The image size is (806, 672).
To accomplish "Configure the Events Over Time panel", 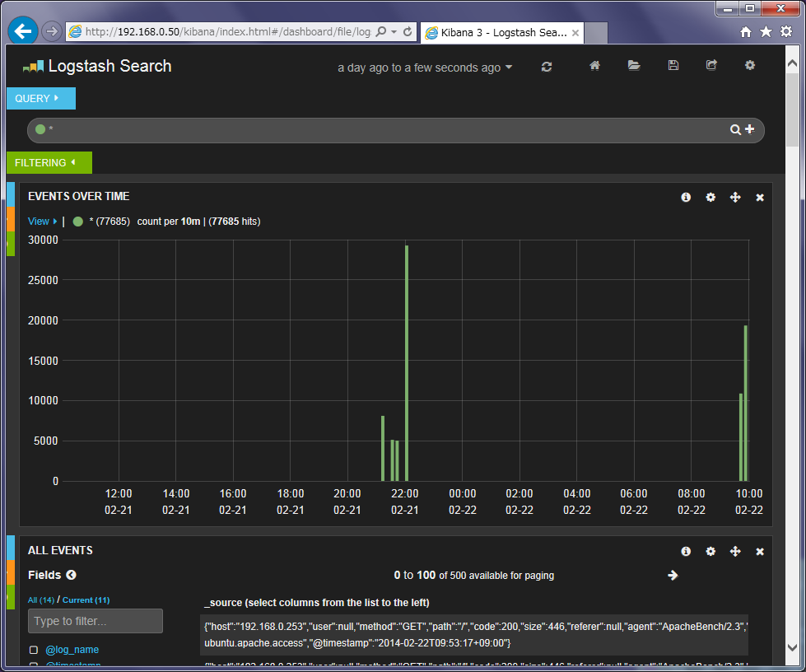I will (x=710, y=198).
